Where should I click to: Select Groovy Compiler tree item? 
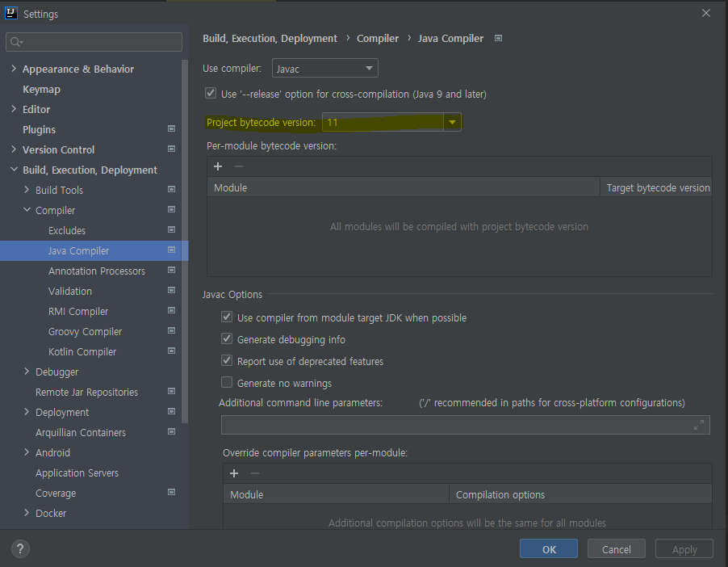85,332
